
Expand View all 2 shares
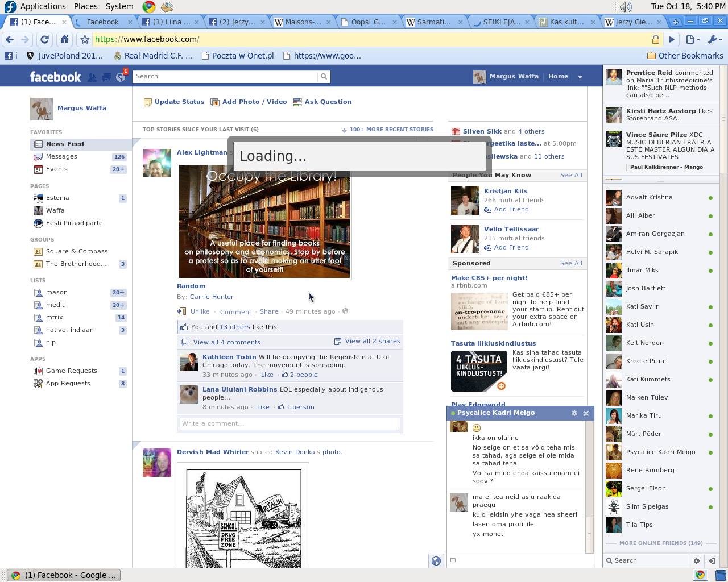372,341
